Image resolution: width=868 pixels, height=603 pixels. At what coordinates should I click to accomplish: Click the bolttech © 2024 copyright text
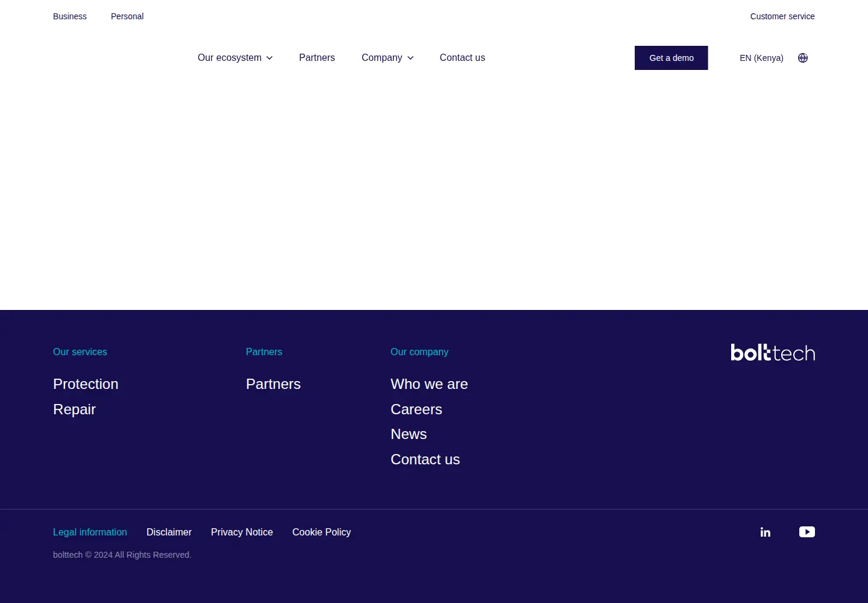122,555
